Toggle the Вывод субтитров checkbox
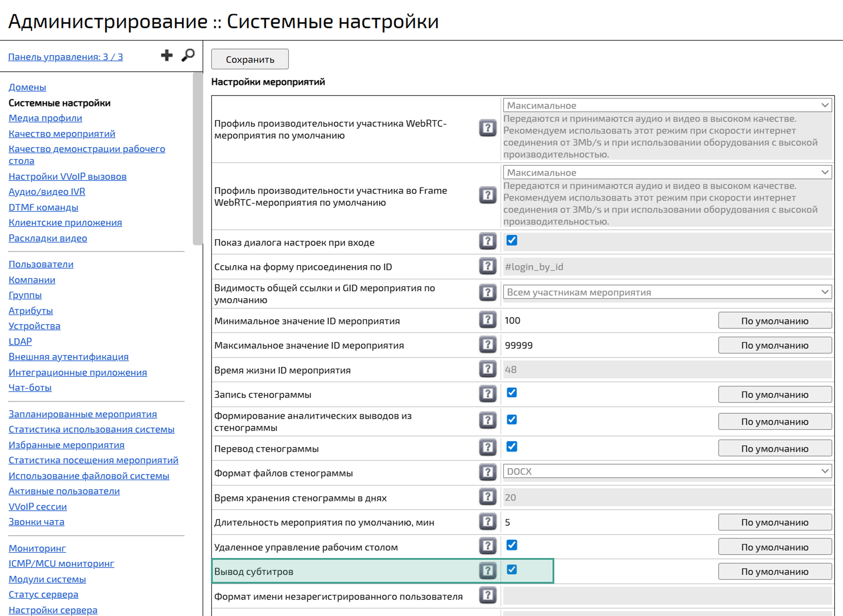The height and width of the screenshot is (616, 843). pos(512,570)
